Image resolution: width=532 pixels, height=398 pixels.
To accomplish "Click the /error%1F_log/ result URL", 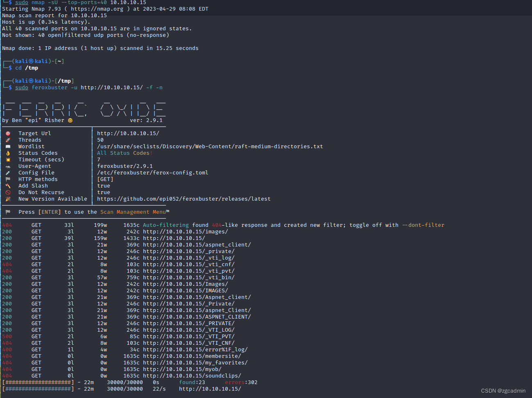I will click(195, 350).
